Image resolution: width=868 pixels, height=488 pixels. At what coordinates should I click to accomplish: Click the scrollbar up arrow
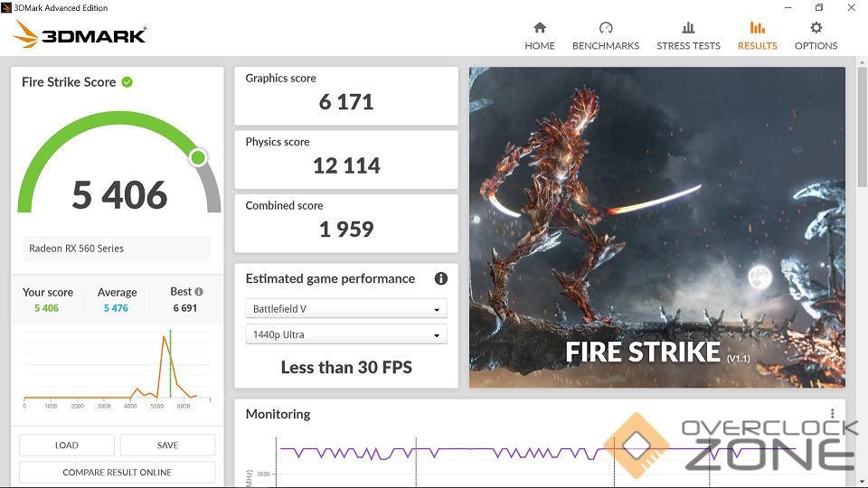[x=862, y=61]
